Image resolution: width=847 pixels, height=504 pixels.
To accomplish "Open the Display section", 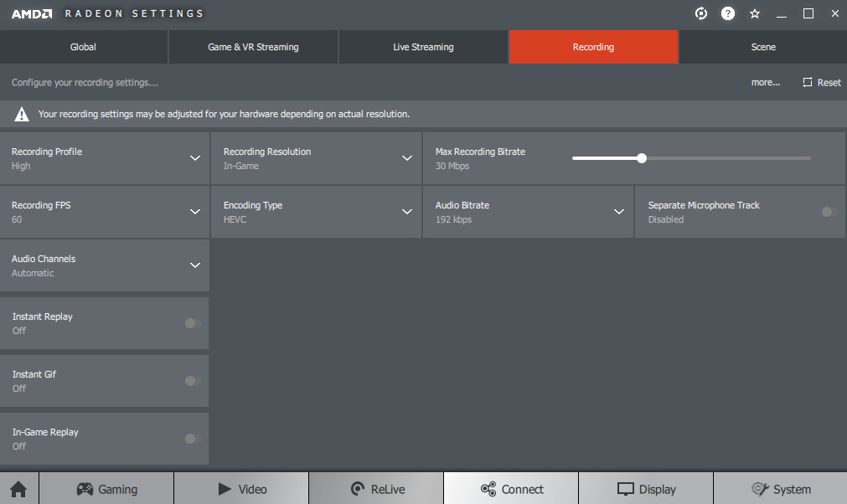I will [x=646, y=489].
